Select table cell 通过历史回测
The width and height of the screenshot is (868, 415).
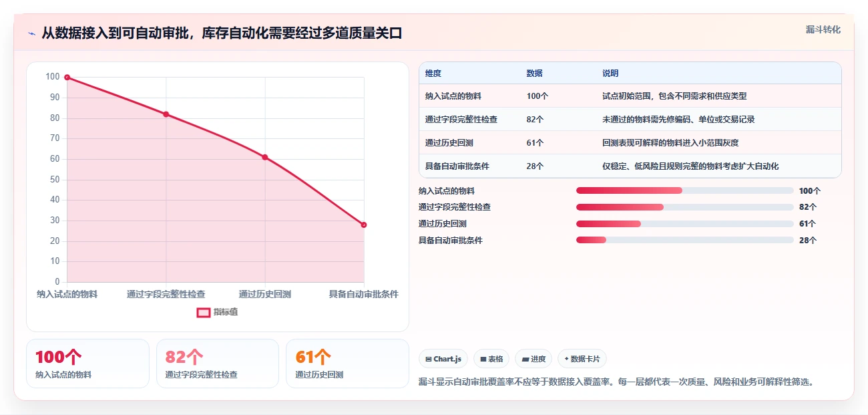pyautogui.click(x=449, y=143)
